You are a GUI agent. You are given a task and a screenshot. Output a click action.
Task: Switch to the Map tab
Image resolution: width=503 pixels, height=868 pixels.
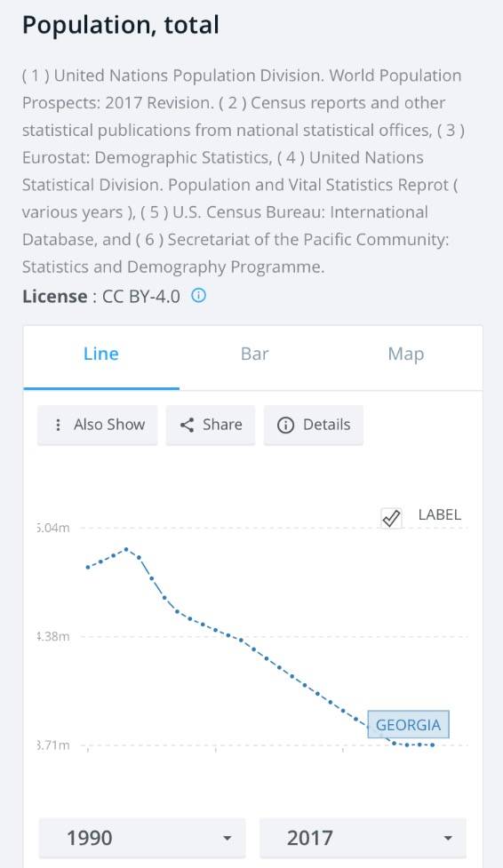point(406,354)
